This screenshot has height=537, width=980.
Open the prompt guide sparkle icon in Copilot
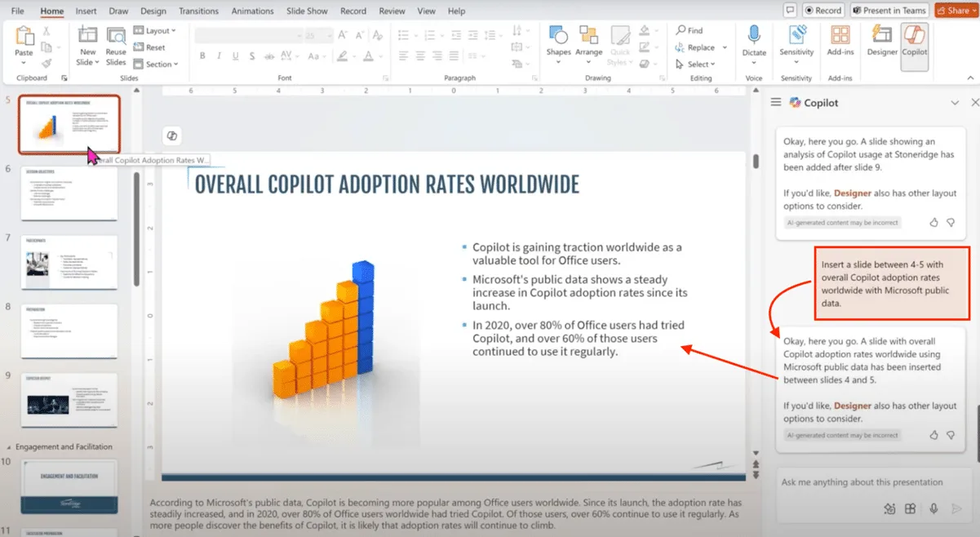click(889, 508)
